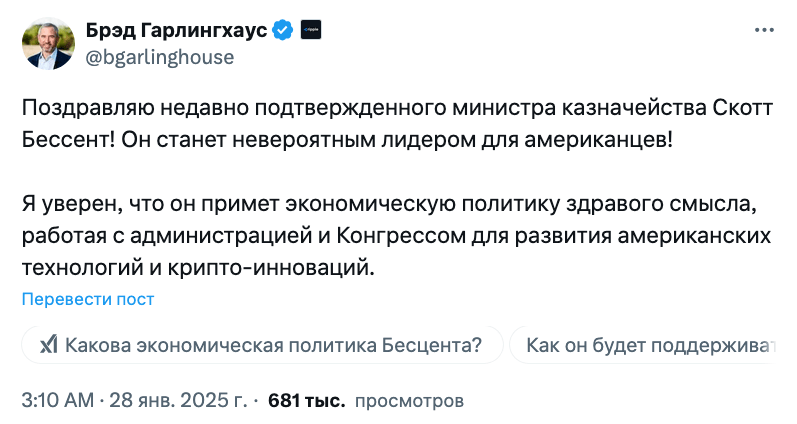Click the name Скотт in tweet text
The width and height of the screenshot is (797, 424).
pyautogui.click(x=743, y=108)
